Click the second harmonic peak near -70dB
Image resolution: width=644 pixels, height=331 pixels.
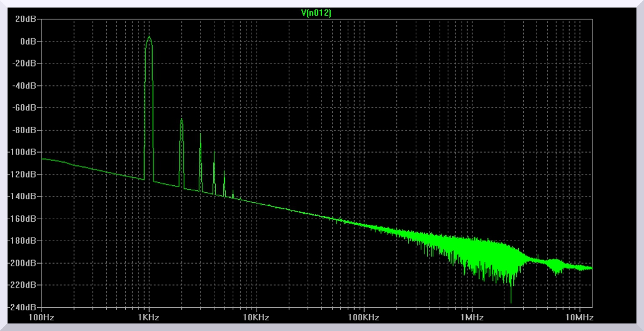point(181,119)
